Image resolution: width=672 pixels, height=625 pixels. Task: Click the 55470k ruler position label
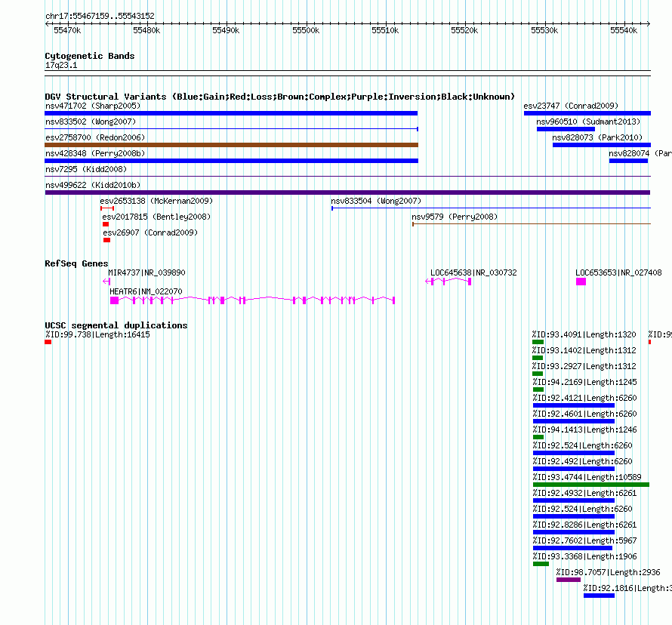67,30
